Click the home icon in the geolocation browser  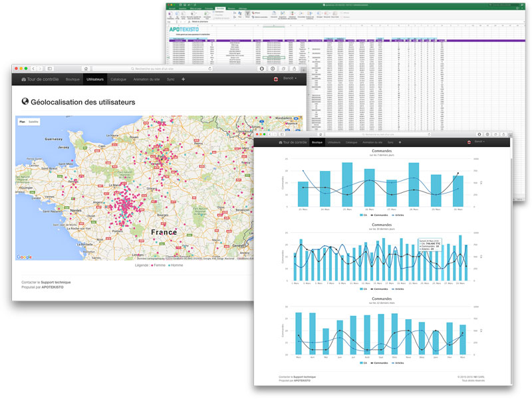pos(86,68)
